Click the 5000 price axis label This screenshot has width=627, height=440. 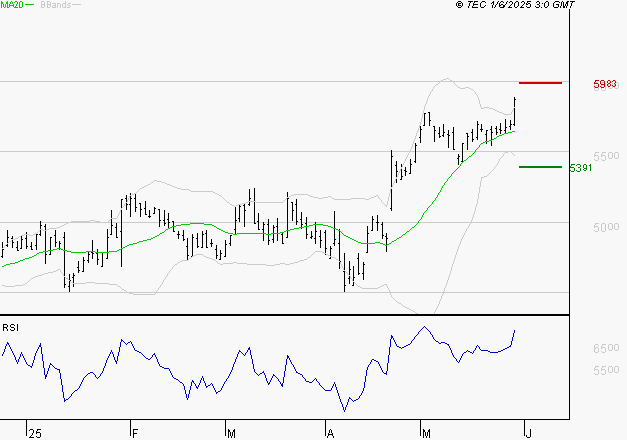tap(608, 227)
